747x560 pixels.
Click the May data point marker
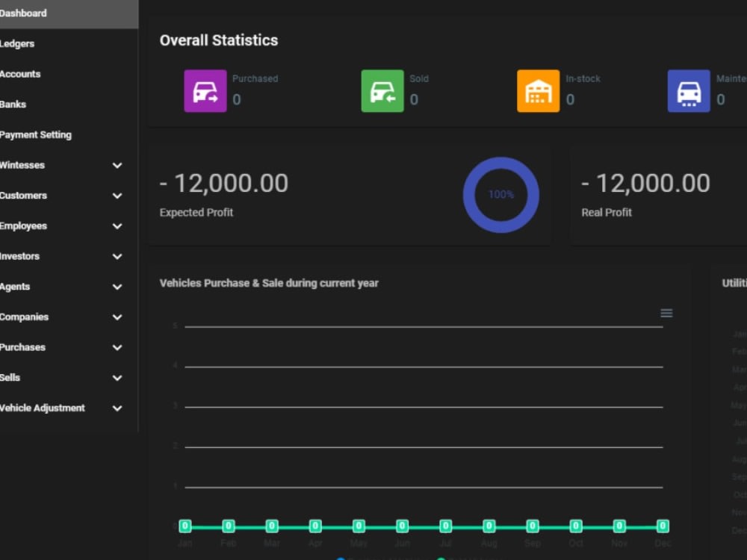359,526
